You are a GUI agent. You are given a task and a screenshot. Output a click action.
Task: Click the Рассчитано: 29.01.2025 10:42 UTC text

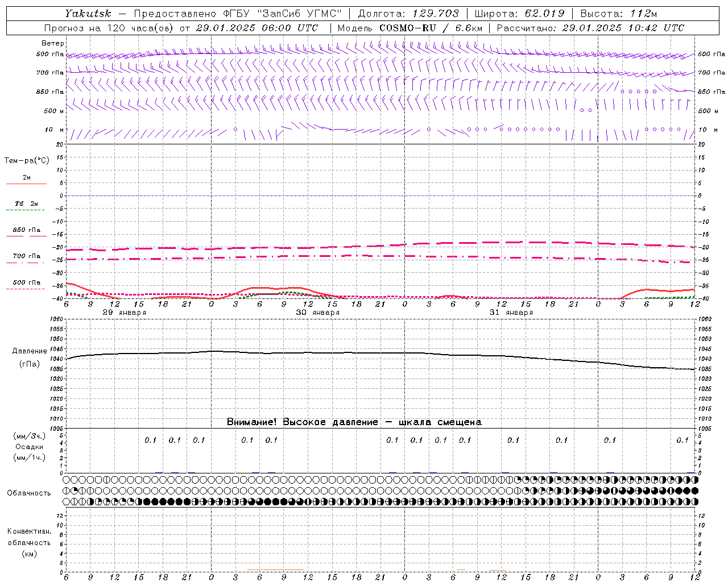coord(590,28)
